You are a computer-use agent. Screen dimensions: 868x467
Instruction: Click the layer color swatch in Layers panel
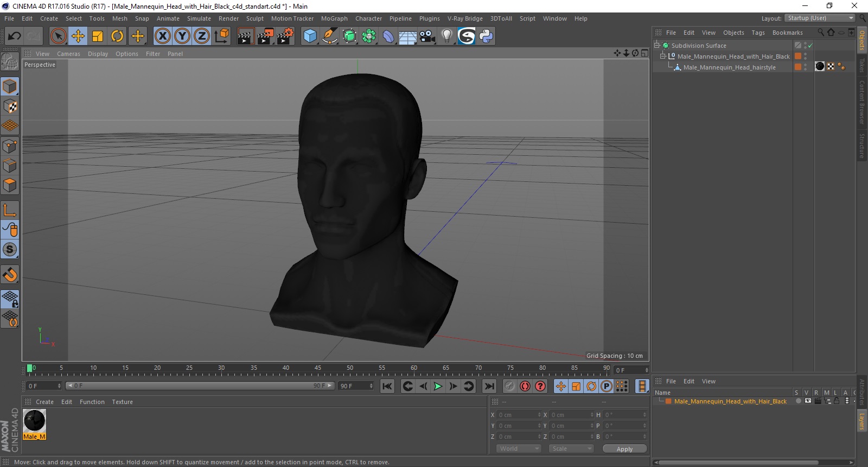(x=669, y=401)
